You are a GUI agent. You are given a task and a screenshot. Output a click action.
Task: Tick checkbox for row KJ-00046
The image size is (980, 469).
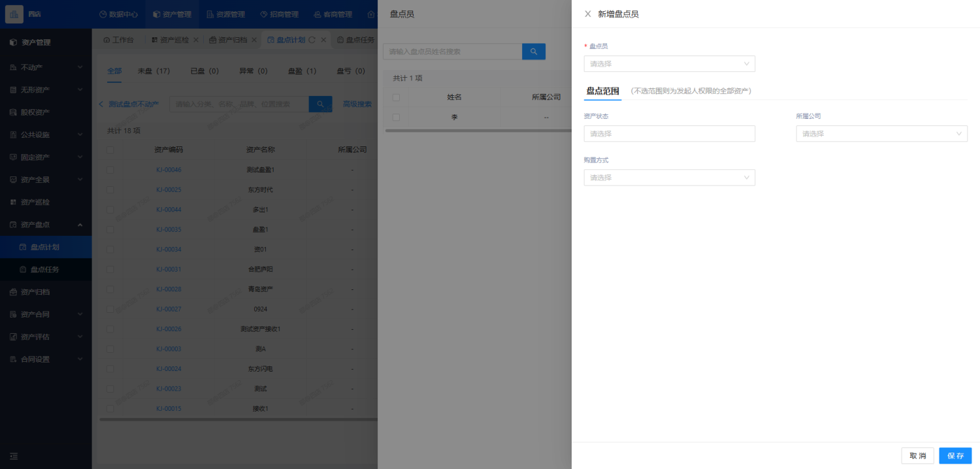point(110,170)
